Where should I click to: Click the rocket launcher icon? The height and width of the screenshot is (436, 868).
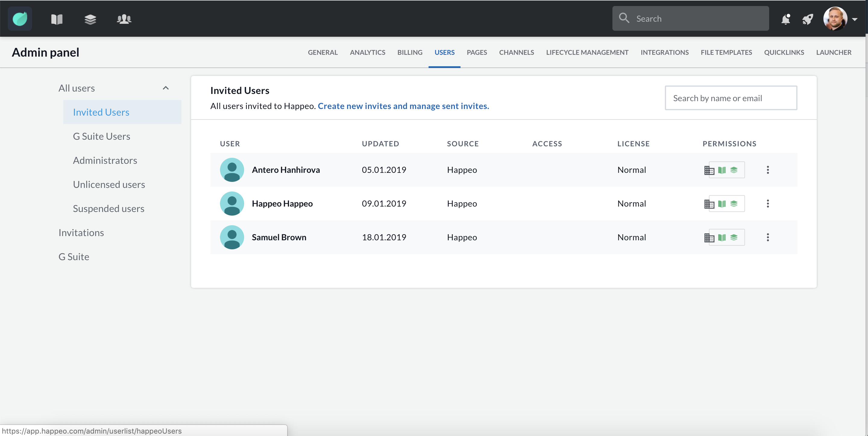click(807, 19)
